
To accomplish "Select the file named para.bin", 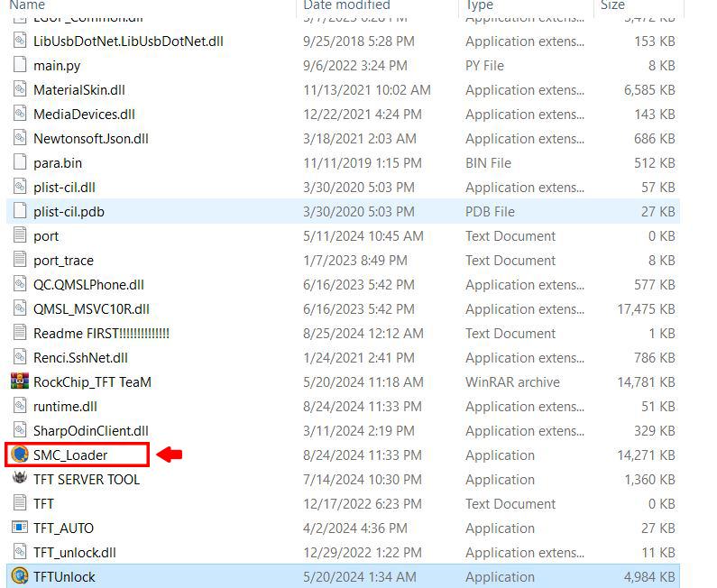I will [x=58, y=163].
